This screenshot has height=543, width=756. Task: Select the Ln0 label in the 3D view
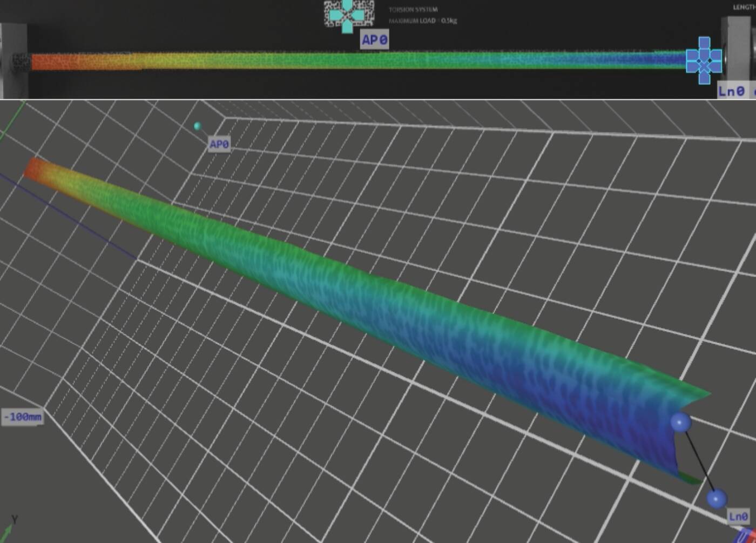(x=738, y=516)
